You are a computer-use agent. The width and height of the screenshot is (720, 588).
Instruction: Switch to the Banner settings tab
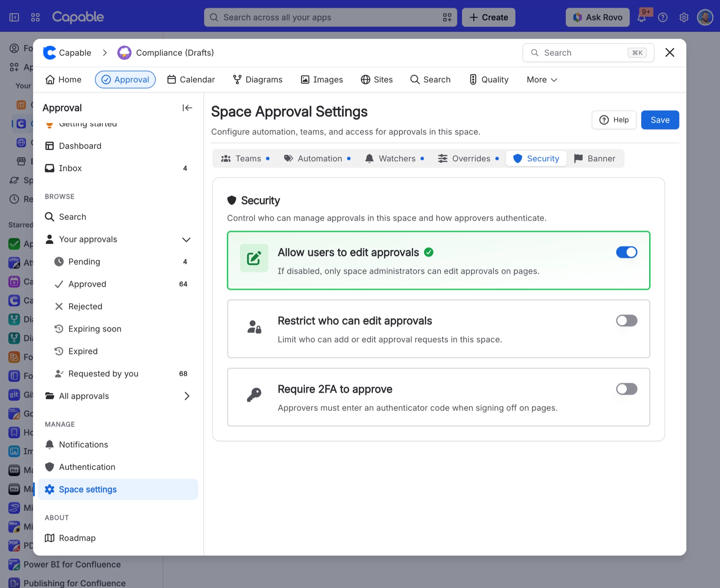coord(594,158)
